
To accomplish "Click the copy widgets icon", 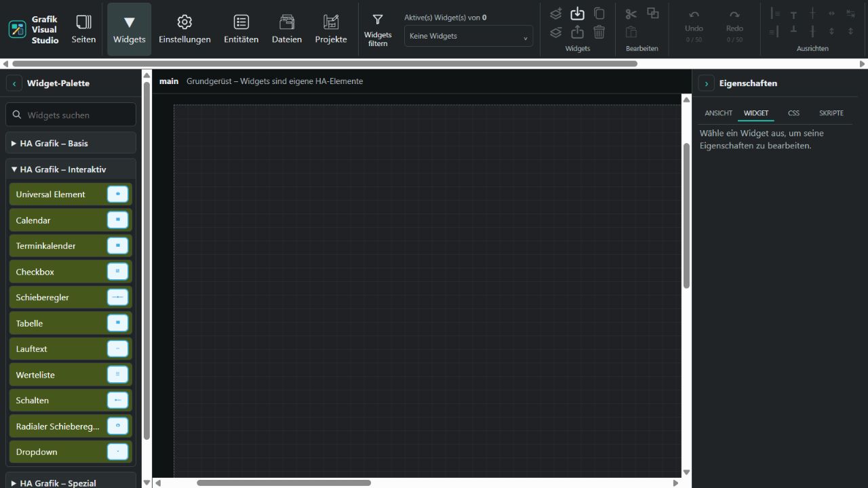I will tap(599, 14).
